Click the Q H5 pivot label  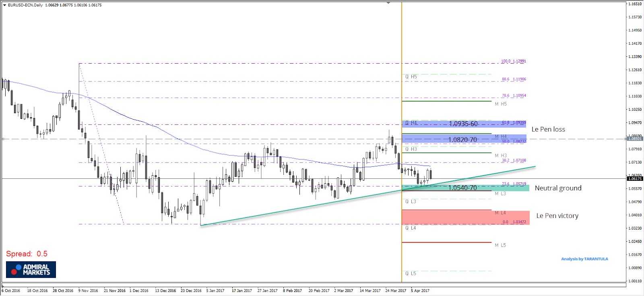411,77
